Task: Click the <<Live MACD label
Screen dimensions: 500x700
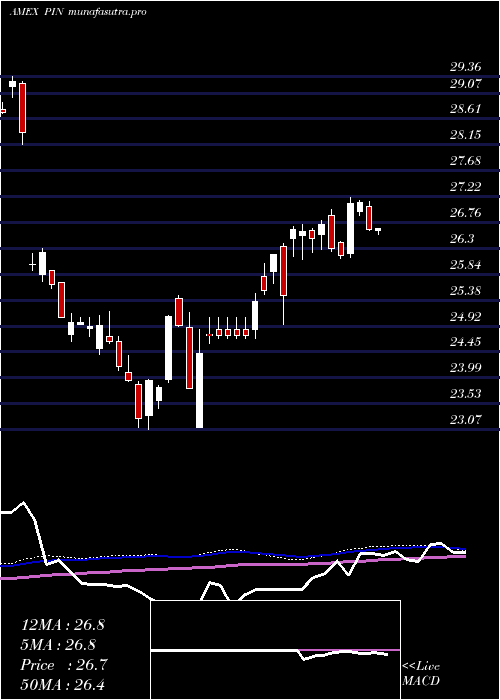Action: [421, 674]
